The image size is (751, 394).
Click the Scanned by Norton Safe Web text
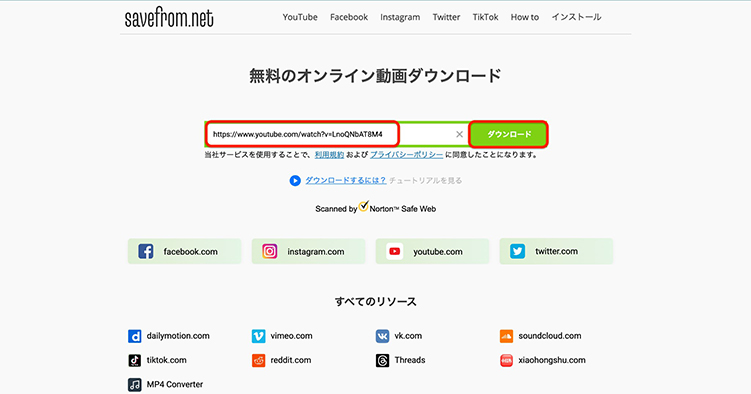pyautogui.click(x=376, y=209)
